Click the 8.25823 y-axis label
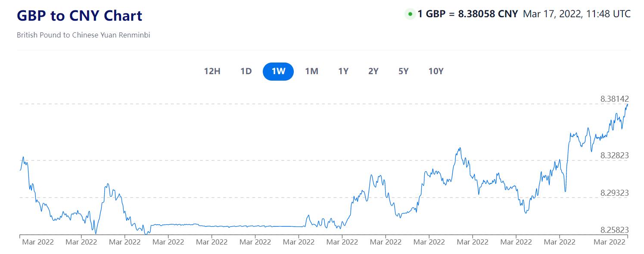 [614, 230]
